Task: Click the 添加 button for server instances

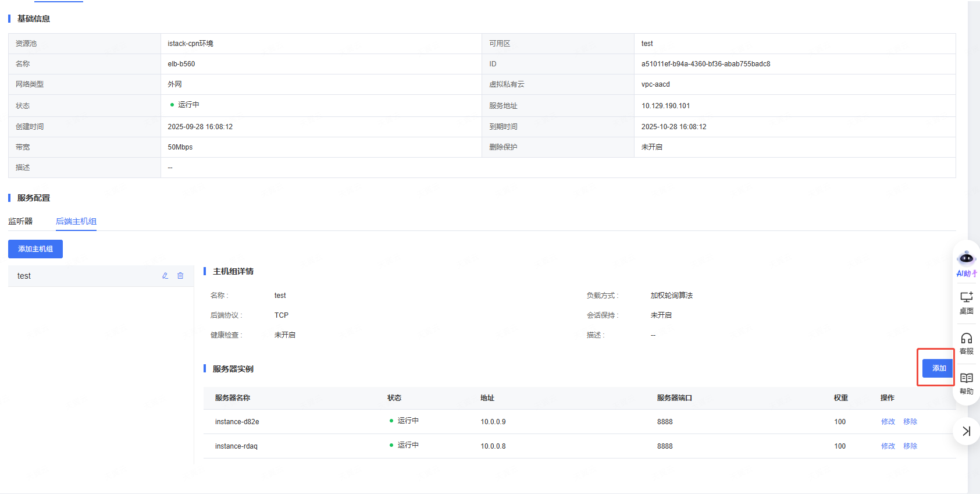Action: pyautogui.click(x=939, y=368)
